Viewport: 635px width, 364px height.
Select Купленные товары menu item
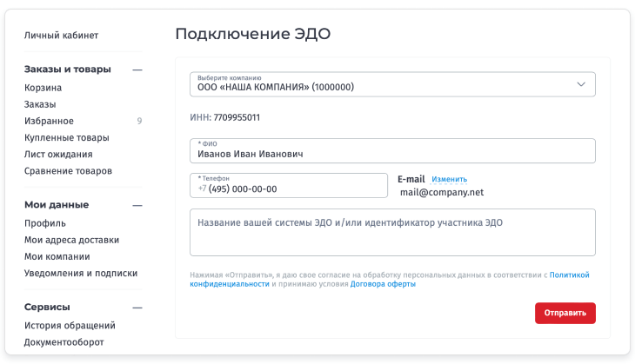point(66,137)
